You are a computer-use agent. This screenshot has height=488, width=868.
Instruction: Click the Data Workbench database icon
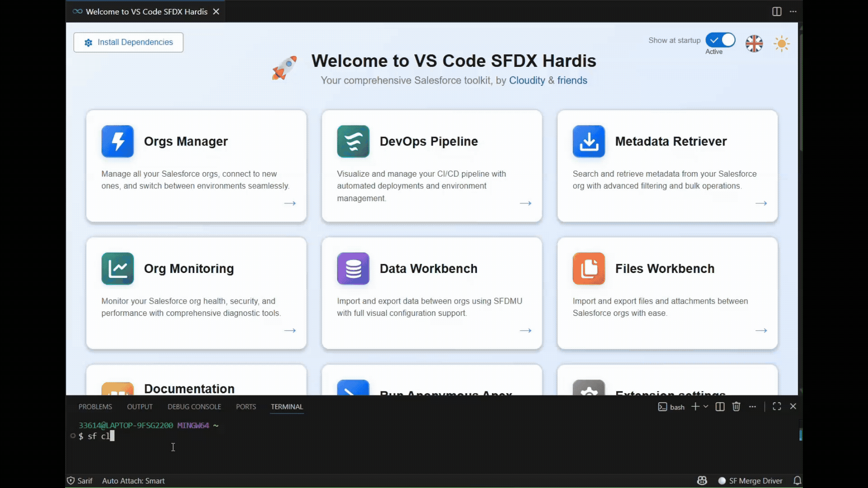(x=353, y=268)
